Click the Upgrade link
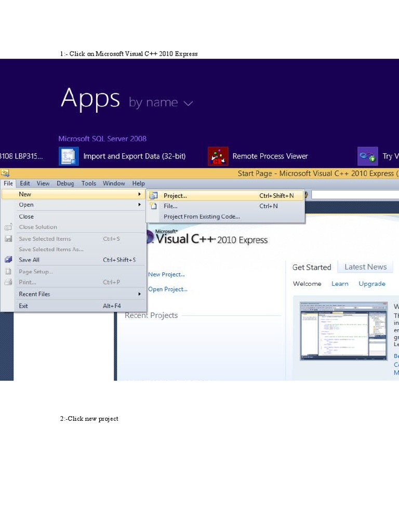The image size is (399, 532). (x=372, y=284)
